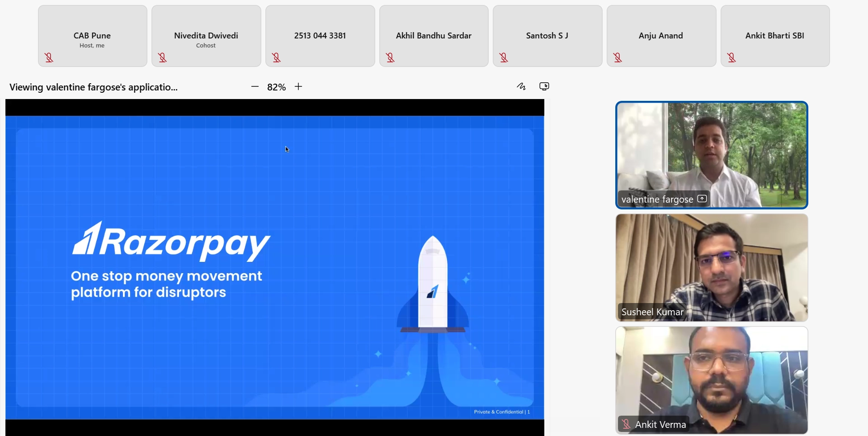Click the valentine fargose name label
The width and height of the screenshot is (868, 436).
point(657,199)
